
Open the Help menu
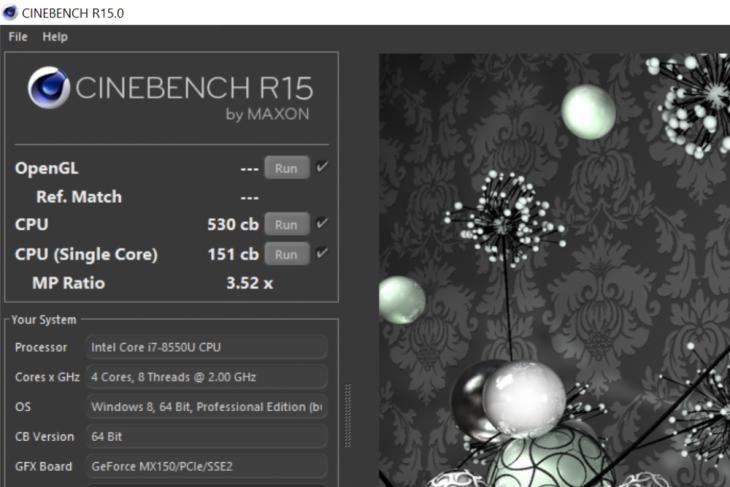pyautogui.click(x=55, y=37)
